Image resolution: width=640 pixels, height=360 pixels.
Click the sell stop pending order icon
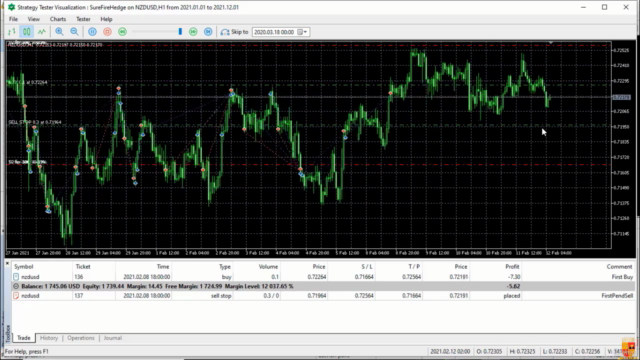pos(16,296)
